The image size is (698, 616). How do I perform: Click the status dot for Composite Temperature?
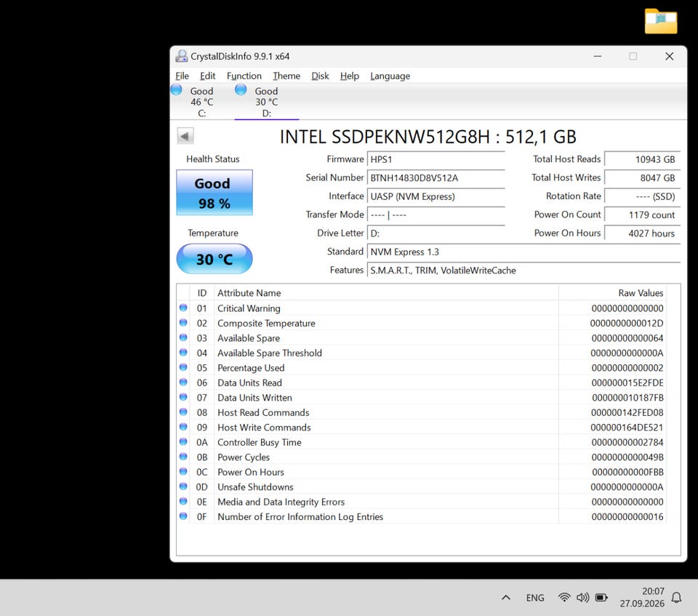183,322
